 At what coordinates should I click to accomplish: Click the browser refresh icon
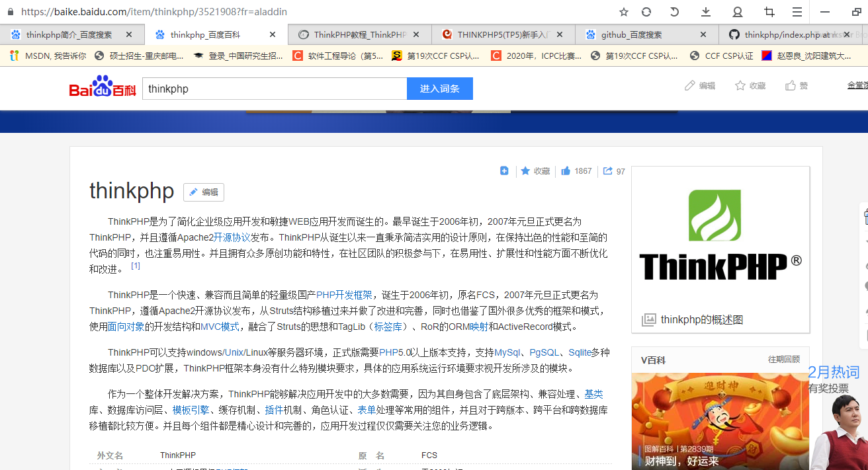pyautogui.click(x=646, y=12)
